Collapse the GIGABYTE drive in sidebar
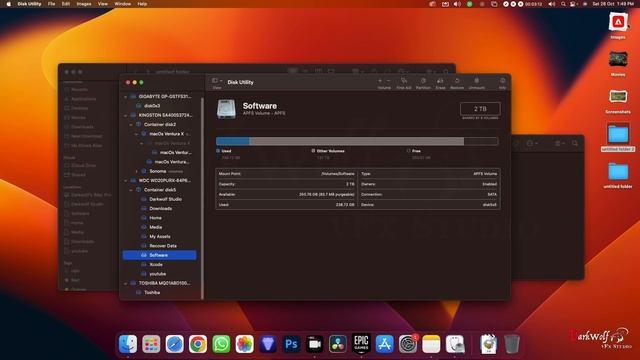640x360 pixels. point(125,97)
